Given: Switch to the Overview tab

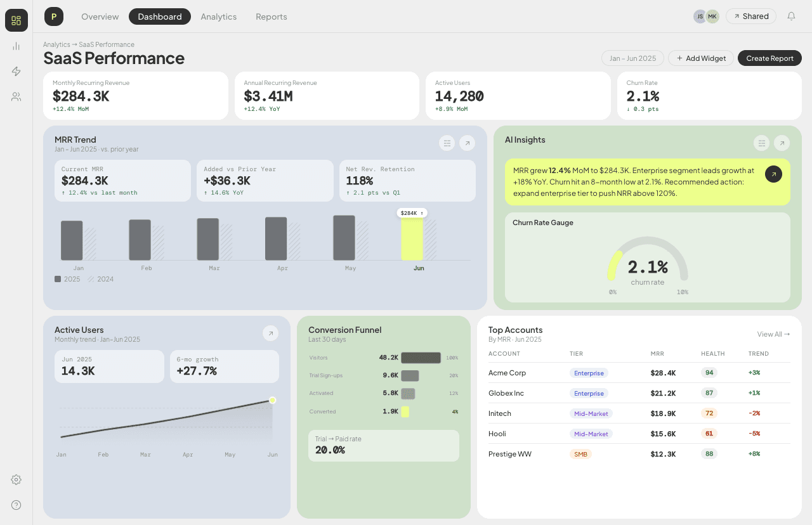Looking at the screenshot, I should (100, 16).
